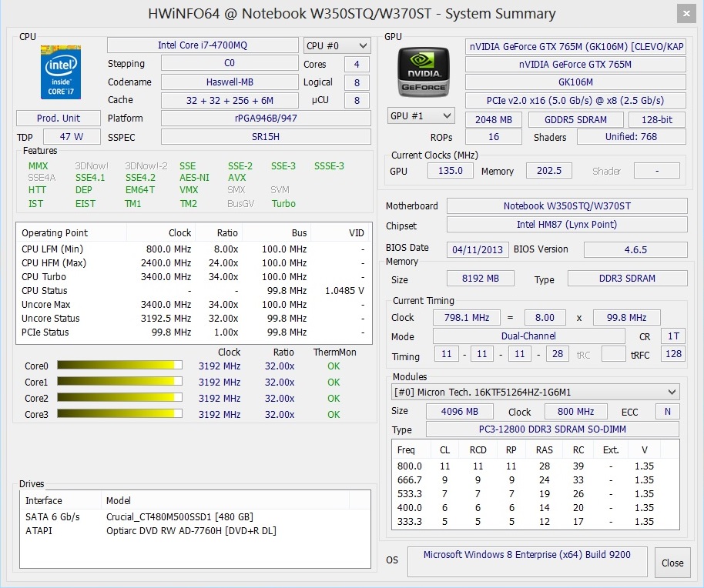The width and height of the screenshot is (704, 588).
Task: Click the PC3-12800 DDR3 SDRAM SO-DIMM field
Action: click(552, 429)
